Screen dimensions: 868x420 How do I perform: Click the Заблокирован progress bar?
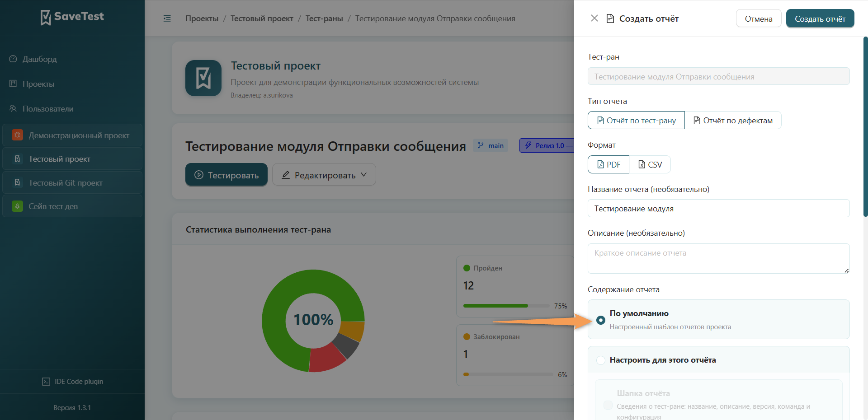coord(508,374)
